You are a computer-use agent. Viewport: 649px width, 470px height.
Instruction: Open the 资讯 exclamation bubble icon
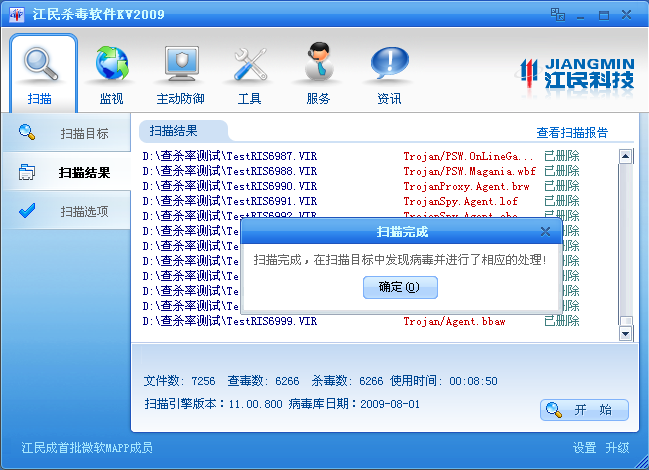pyautogui.click(x=389, y=63)
